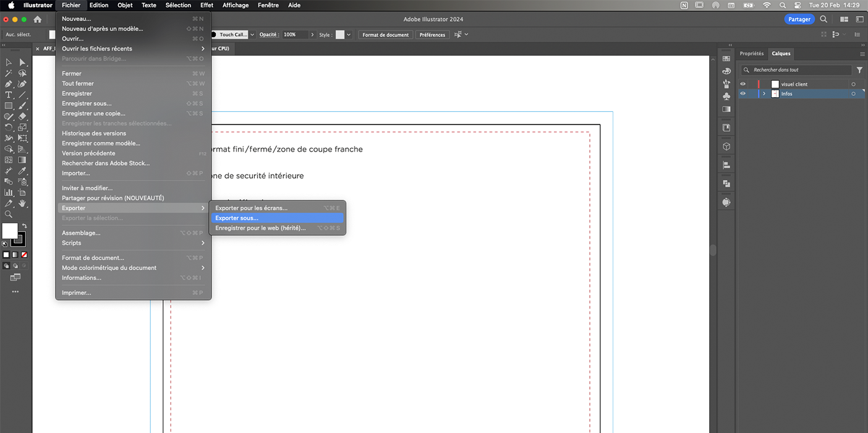Hide the visuel client layer

pyautogui.click(x=743, y=84)
